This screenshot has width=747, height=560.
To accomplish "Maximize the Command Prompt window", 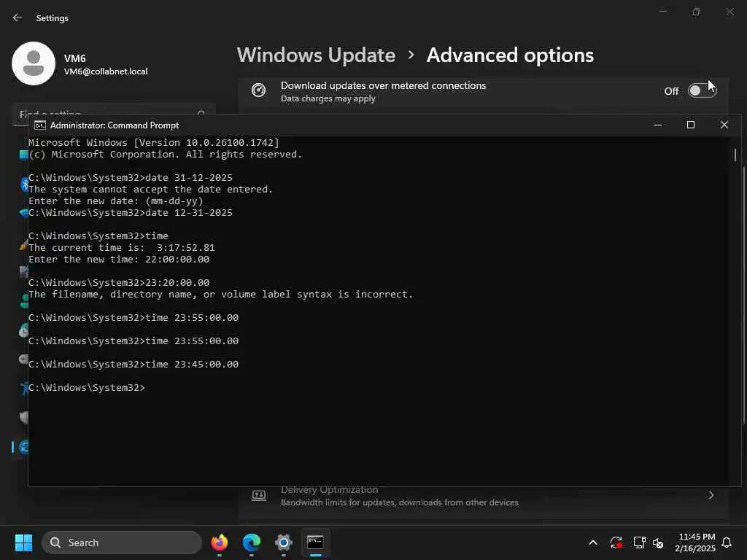I will tap(691, 125).
